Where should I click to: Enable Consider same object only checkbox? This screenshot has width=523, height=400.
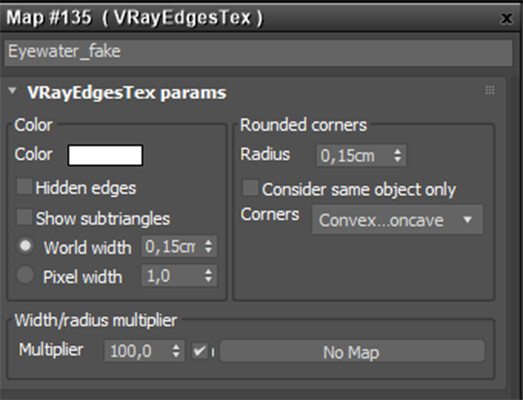250,188
